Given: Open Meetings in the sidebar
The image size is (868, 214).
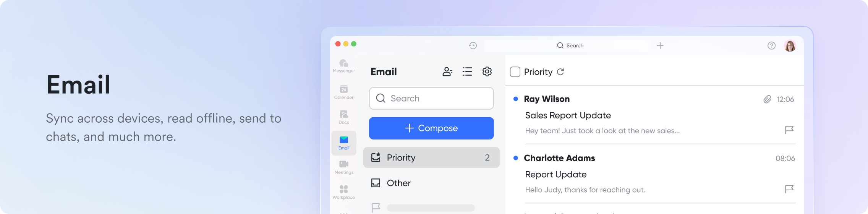Looking at the screenshot, I should click(344, 167).
